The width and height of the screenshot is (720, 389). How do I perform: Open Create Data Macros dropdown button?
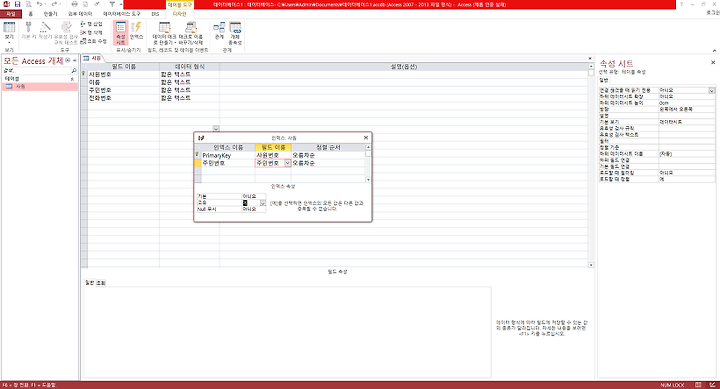click(x=164, y=33)
